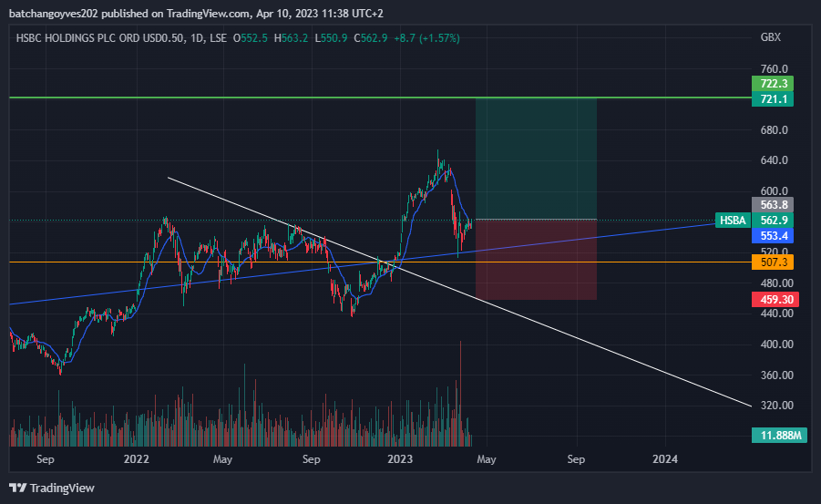Click the grey 563.8 price label

click(773, 205)
